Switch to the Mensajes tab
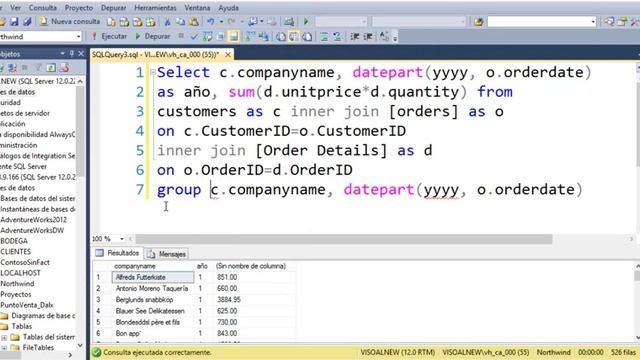 [x=167, y=254]
